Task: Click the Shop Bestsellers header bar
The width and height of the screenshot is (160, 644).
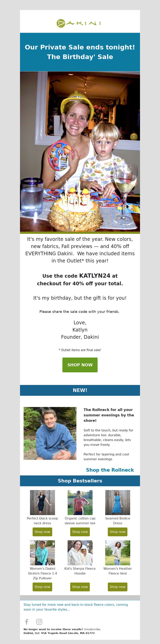Action: [80, 481]
